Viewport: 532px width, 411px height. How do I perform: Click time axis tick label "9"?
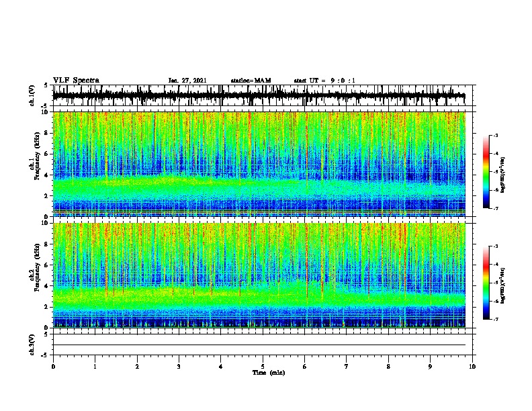430,367
